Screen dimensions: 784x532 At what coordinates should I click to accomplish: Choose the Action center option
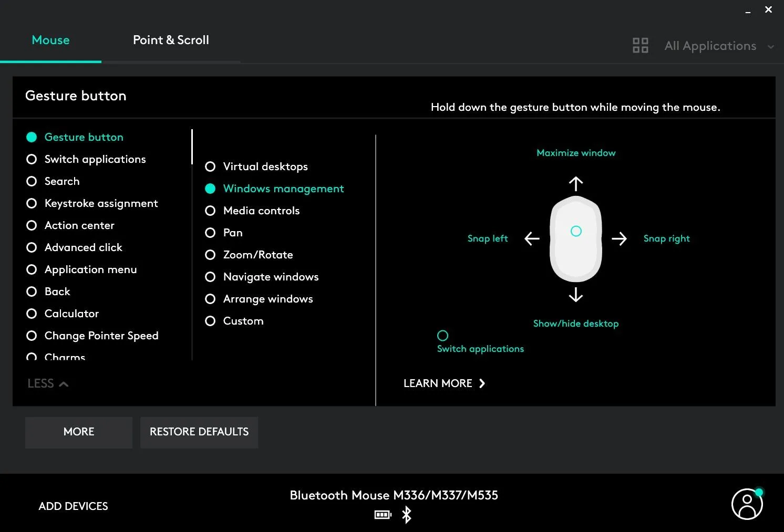pos(32,225)
